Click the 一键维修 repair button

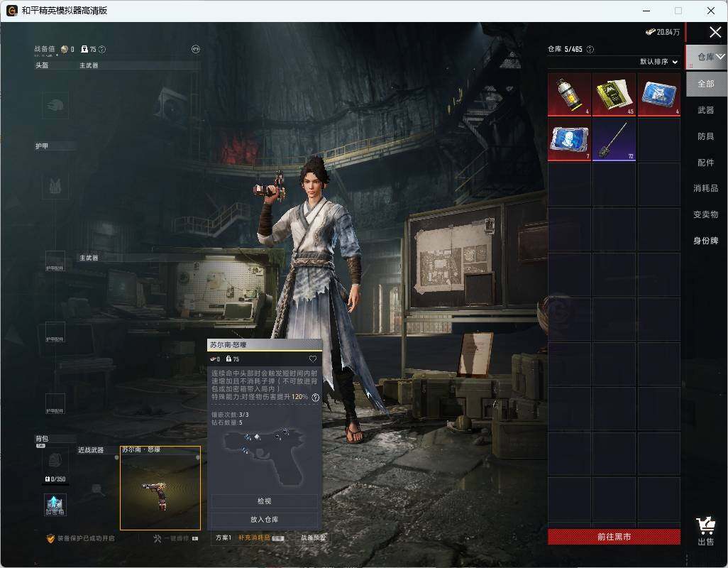point(175,538)
